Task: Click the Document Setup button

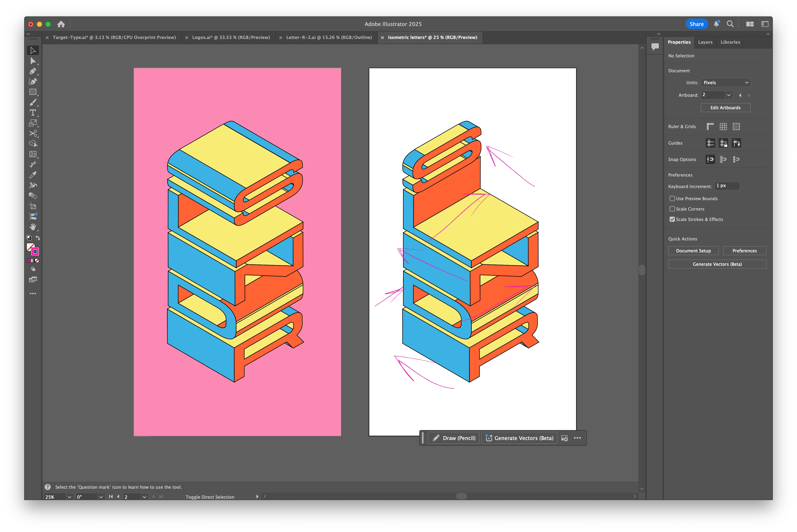Action: [693, 251]
